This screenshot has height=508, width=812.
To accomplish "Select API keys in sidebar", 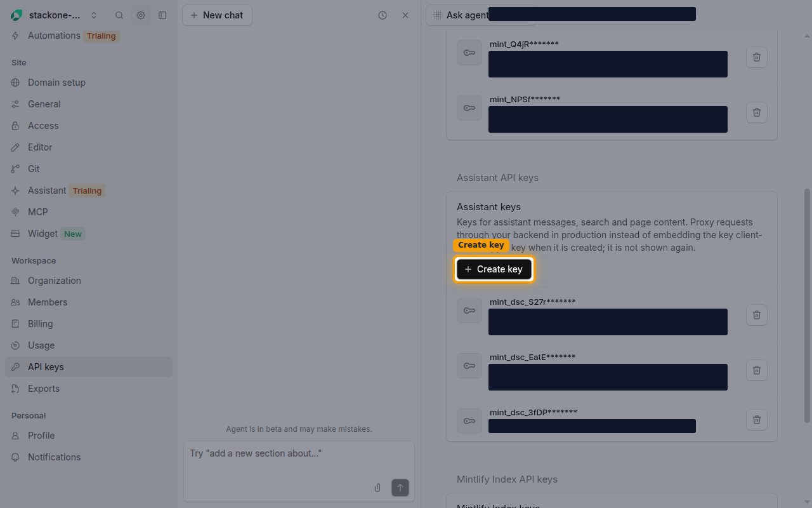I will tap(89, 367).
